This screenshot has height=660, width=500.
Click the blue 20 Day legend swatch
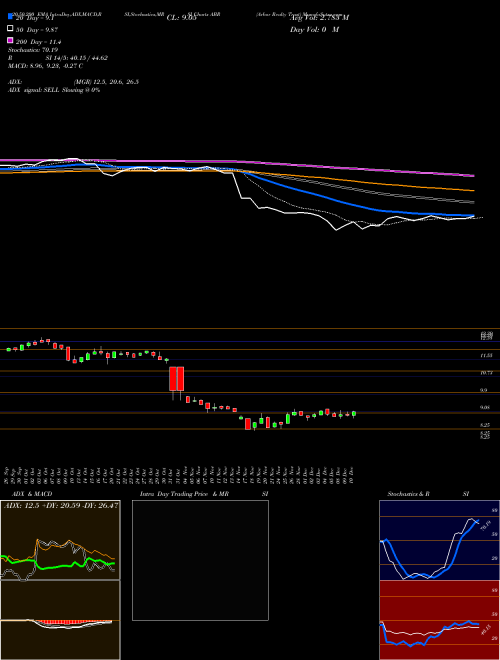click(10, 16)
